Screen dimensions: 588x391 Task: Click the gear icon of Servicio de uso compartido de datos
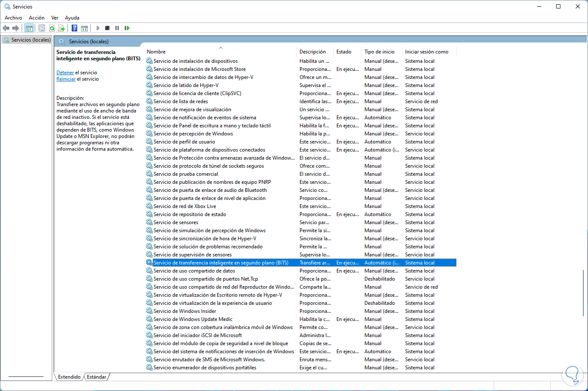point(149,270)
